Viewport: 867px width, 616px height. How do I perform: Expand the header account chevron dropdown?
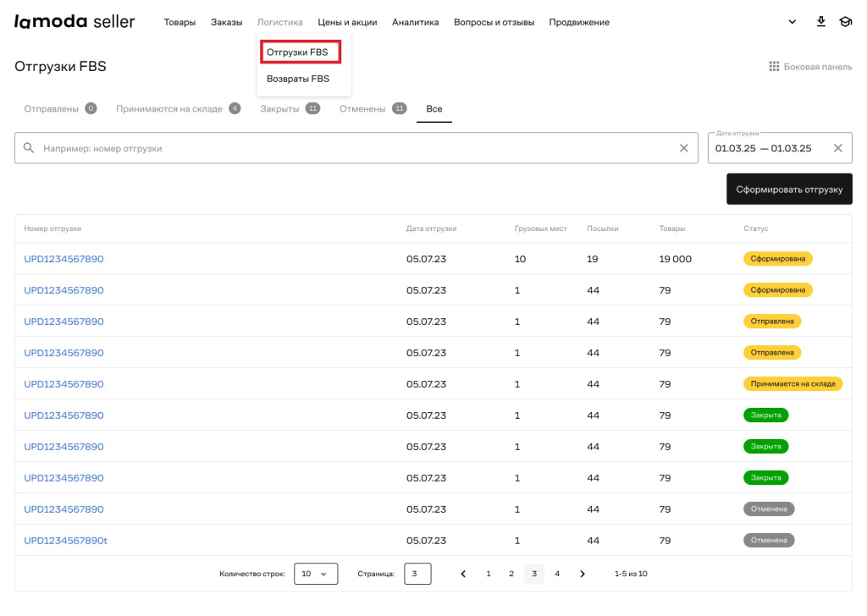(x=792, y=22)
